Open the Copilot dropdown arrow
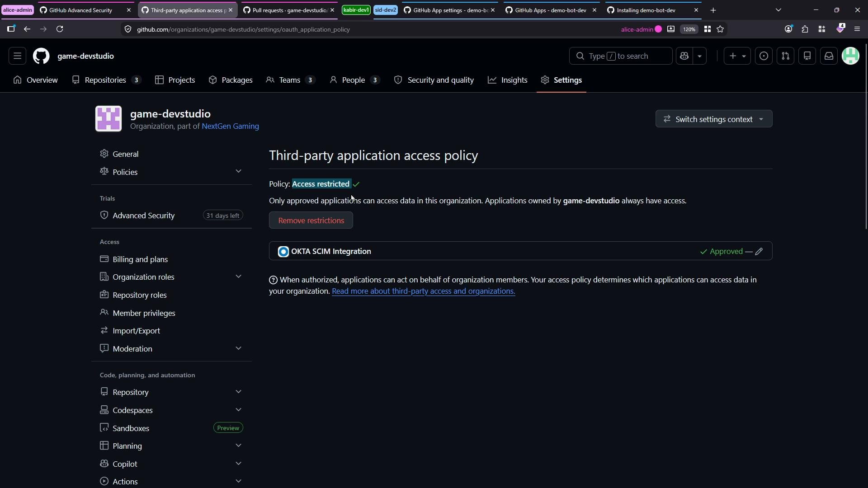Image resolution: width=868 pixels, height=488 pixels. click(699, 56)
